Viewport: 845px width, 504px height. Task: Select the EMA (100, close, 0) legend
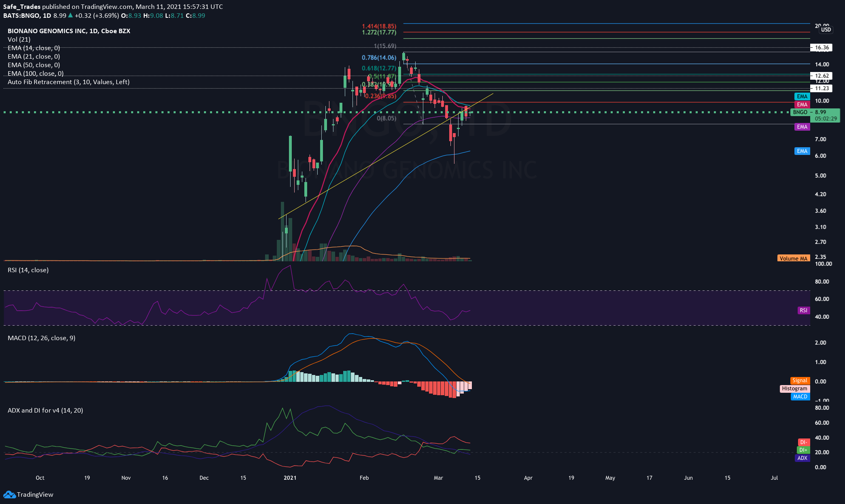[36, 73]
